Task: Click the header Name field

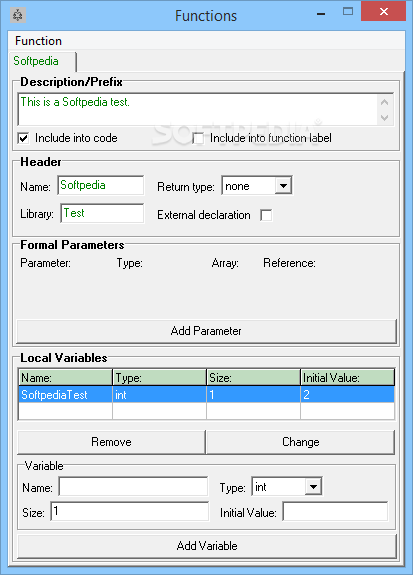Action: coord(100,185)
